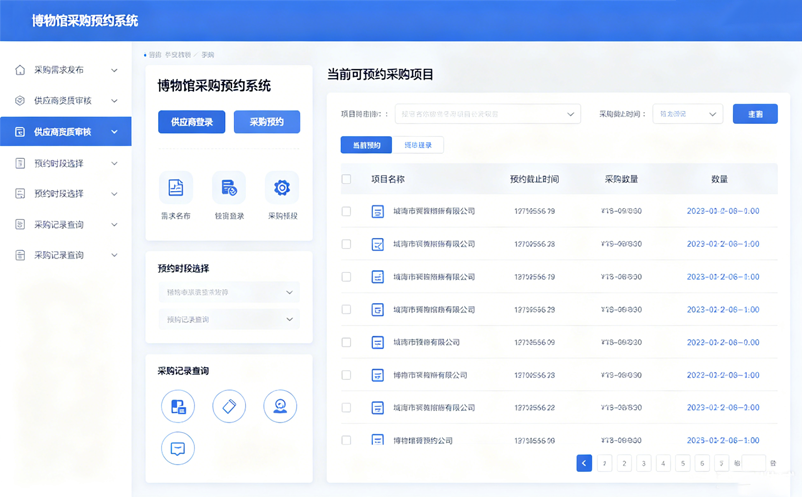Open the 采购需求发布 sidebar menu
This screenshot has height=497, width=802.
point(65,70)
